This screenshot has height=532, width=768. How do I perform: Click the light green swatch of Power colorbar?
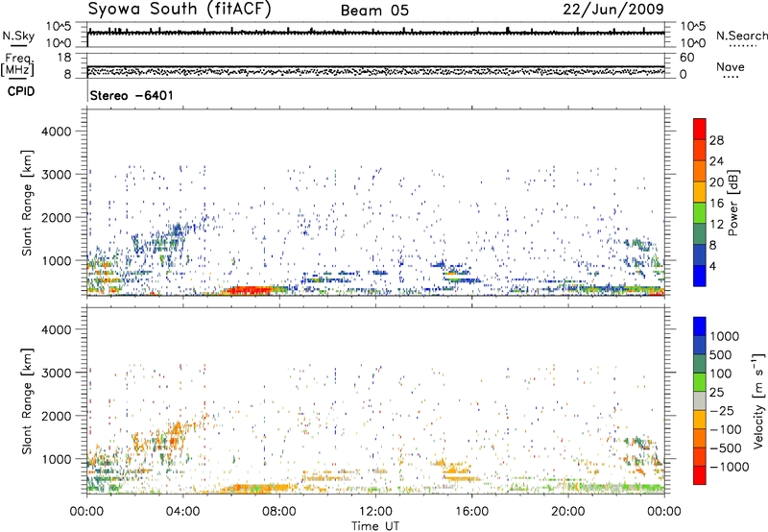[700, 212]
